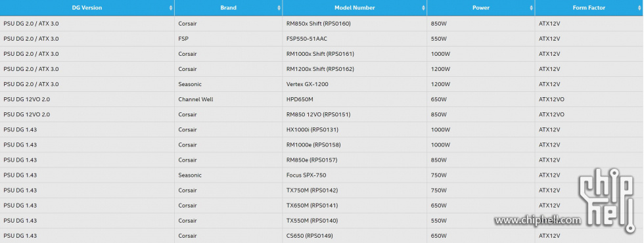Select the DG Version column header
Viewport: 644px width, 243px height.
87,8
